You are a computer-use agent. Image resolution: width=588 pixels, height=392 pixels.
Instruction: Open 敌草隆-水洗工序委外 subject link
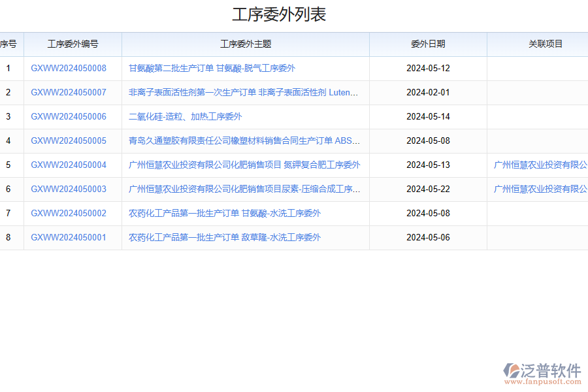pos(225,237)
